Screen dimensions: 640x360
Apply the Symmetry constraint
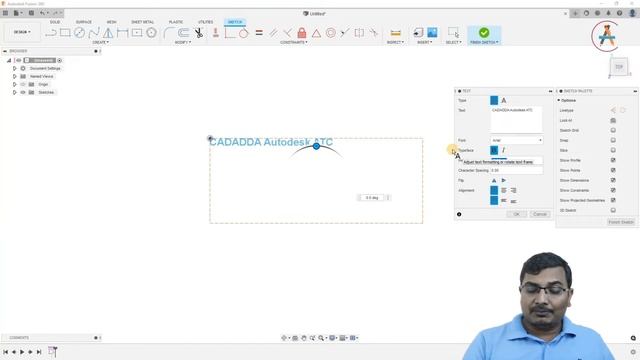click(x=359, y=33)
